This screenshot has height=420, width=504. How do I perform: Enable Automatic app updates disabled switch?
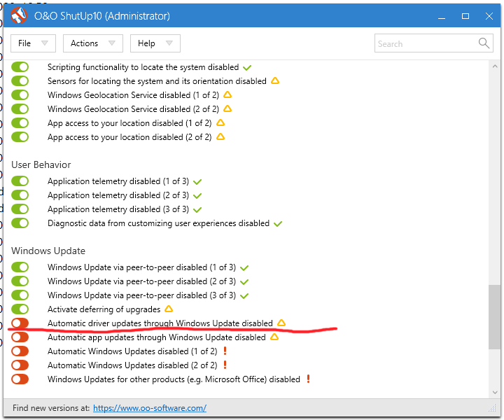[20, 337]
